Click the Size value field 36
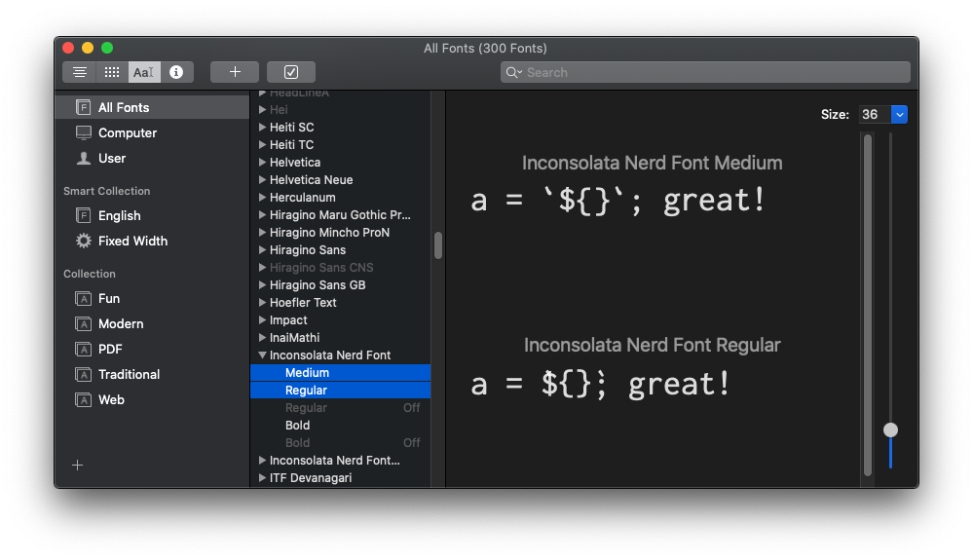The image size is (973, 560). point(875,114)
